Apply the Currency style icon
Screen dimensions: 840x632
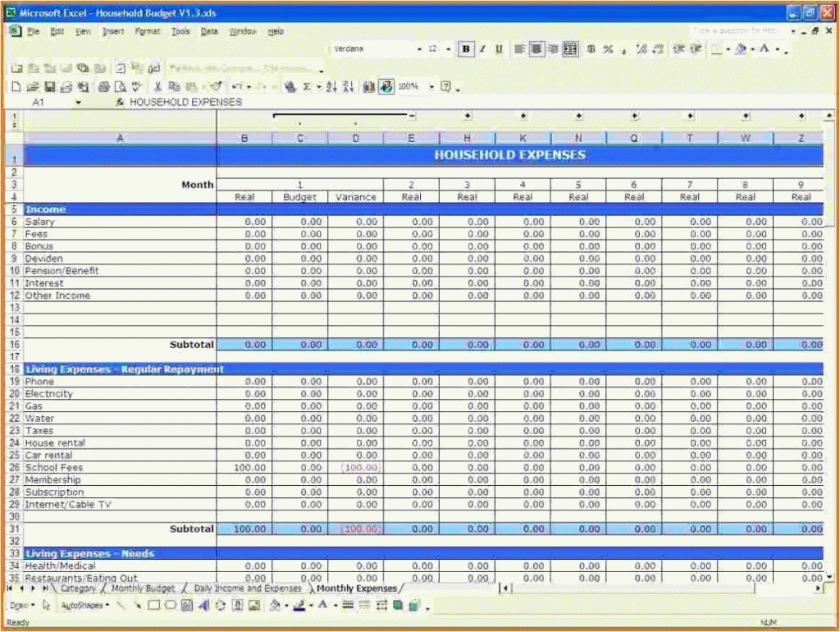coord(590,48)
